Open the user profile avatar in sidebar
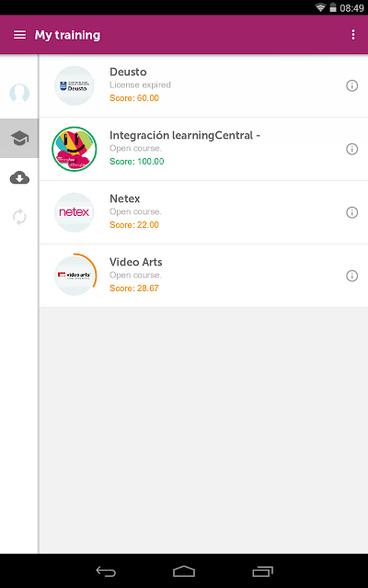This screenshot has height=588, width=368. point(19,94)
